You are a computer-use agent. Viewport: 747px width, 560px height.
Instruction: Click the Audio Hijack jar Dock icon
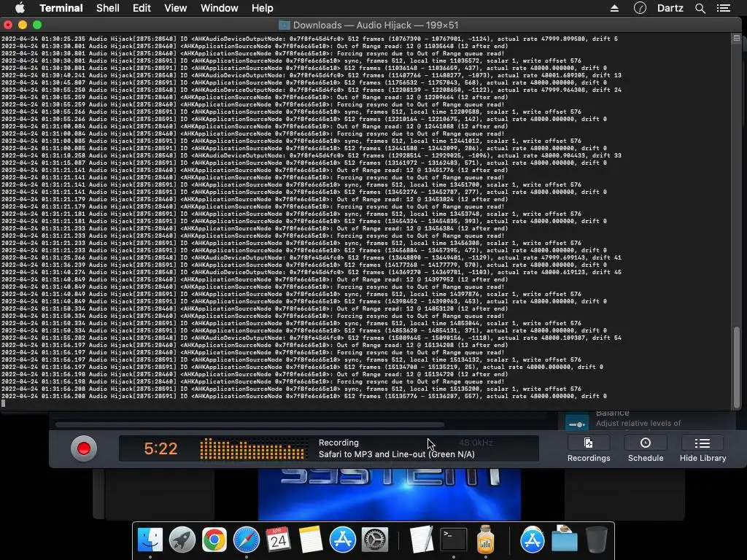click(x=485, y=540)
